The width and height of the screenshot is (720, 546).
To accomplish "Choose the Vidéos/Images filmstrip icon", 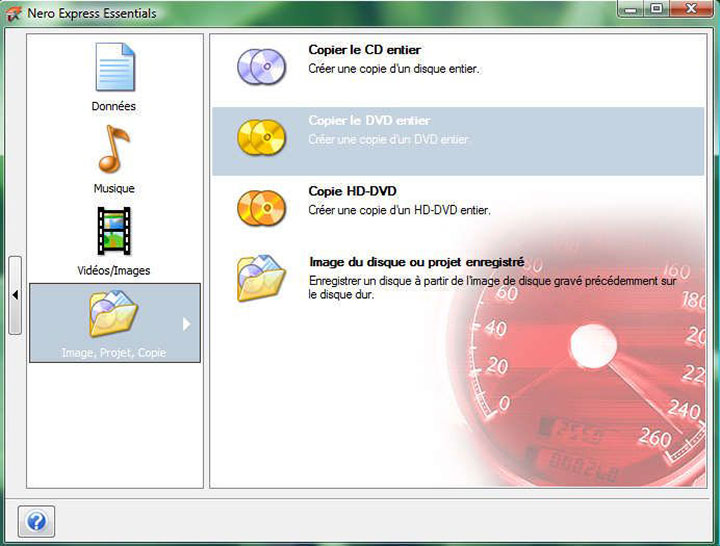I will click(x=114, y=231).
